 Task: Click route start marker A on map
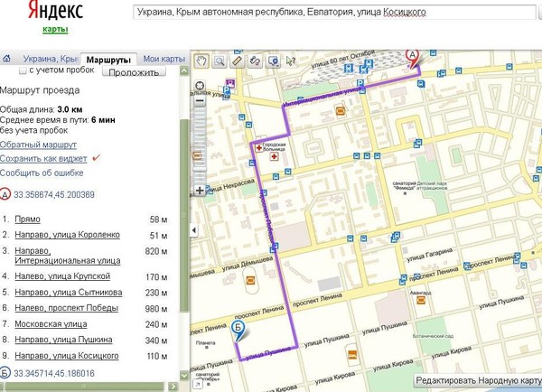click(x=412, y=58)
